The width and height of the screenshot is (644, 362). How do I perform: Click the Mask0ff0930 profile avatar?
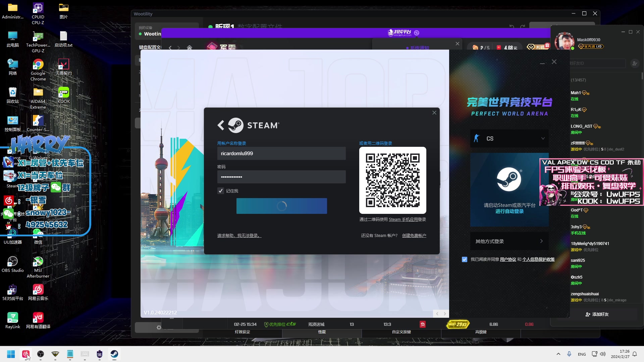coord(565,41)
